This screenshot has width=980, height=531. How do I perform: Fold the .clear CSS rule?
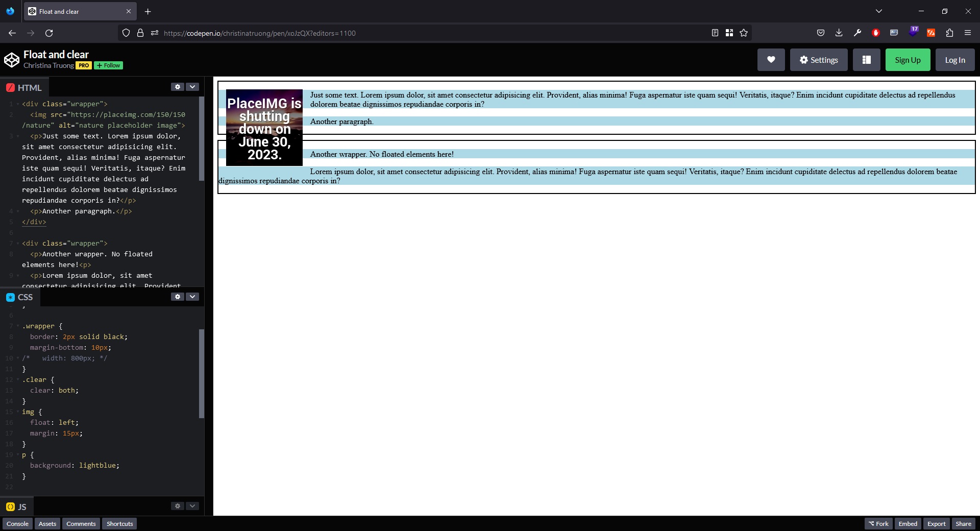18,380
